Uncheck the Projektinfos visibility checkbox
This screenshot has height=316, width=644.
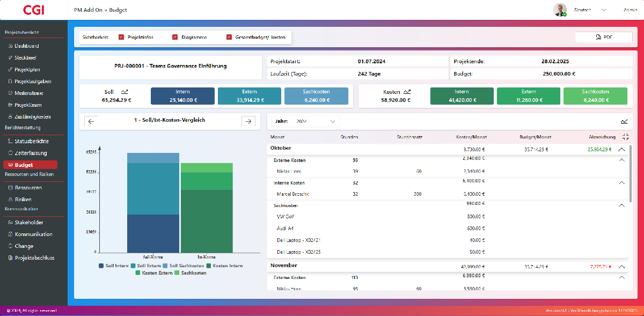(x=121, y=37)
